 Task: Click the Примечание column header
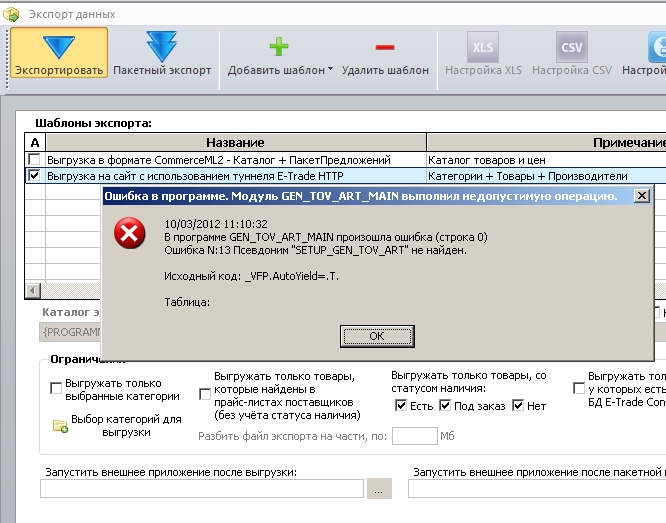pyautogui.click(x=546, y=142)
